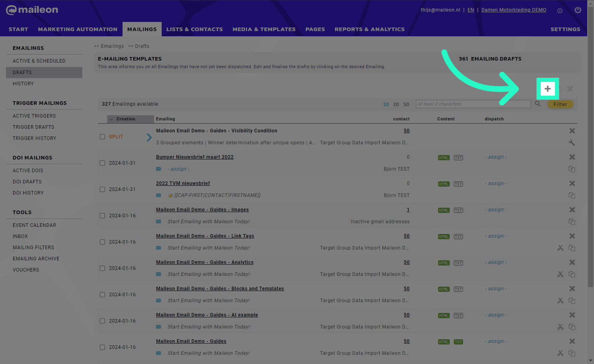This screenshot has width=594, height=364.
Task: Tick checkbox for Maileon Email Demo - Guides
Action: click(102, 347)
